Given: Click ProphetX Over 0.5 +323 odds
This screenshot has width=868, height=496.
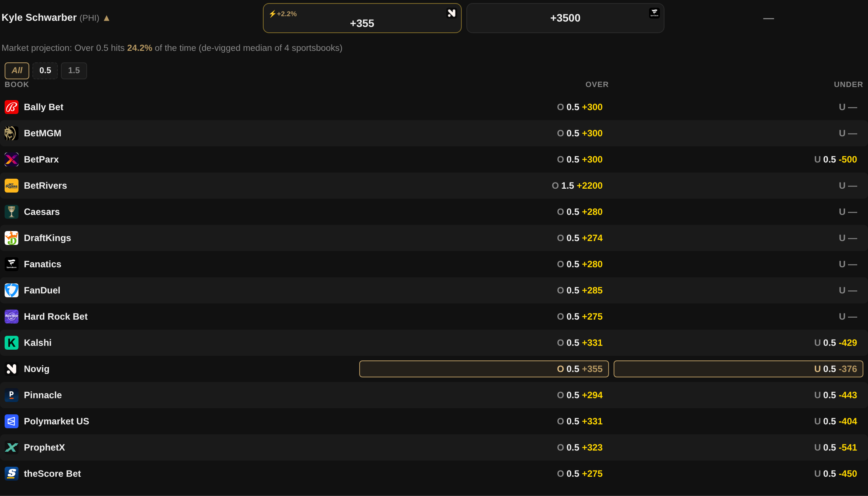Looking at the screenshot, I should (x=580, y=447).
